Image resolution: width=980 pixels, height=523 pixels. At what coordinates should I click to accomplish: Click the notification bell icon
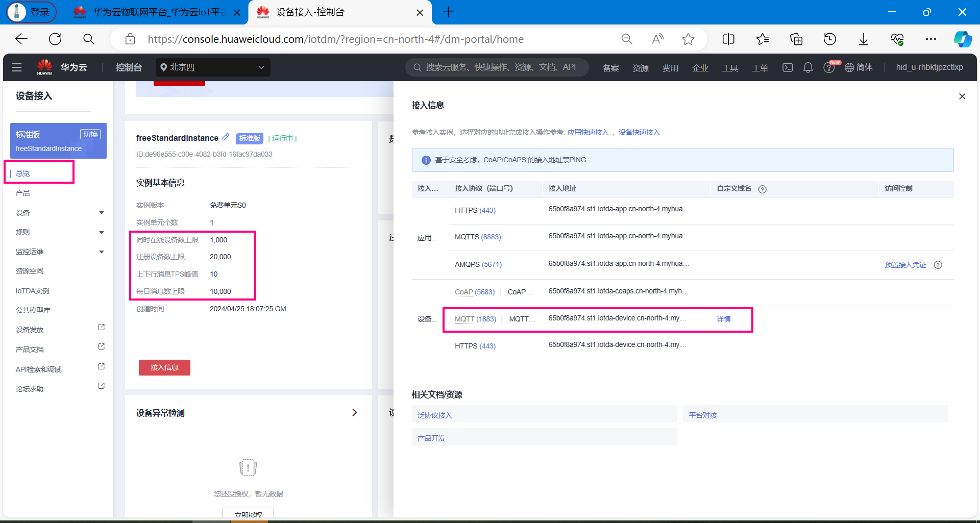[x=808, y=67]
